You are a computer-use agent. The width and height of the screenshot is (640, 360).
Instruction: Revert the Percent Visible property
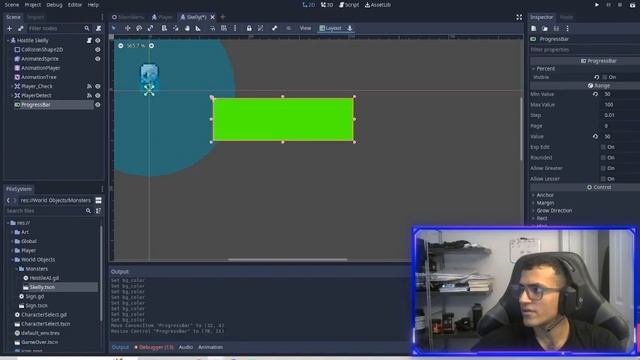click(x=597, y=77)
